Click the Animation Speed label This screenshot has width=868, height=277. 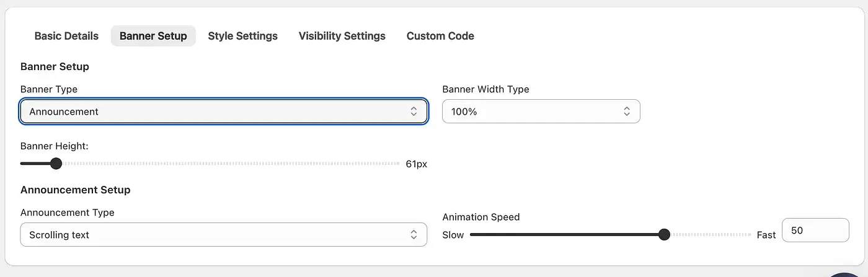pos(481,217)
